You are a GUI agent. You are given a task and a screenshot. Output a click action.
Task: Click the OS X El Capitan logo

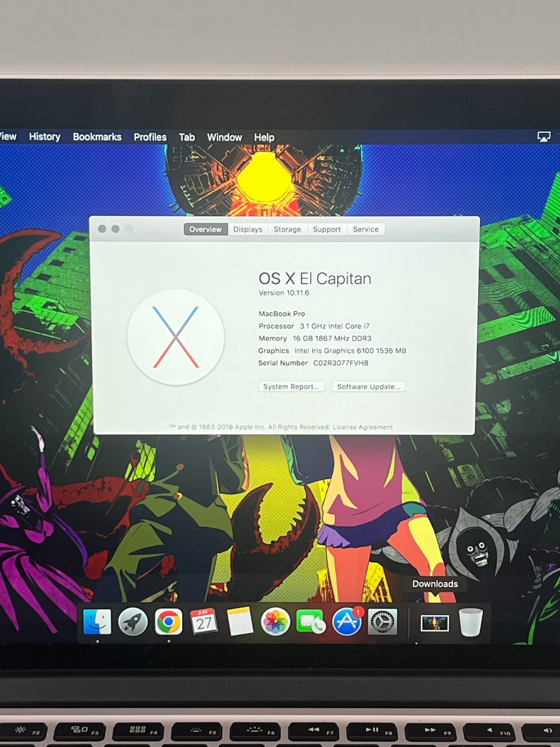pos(176,337)
